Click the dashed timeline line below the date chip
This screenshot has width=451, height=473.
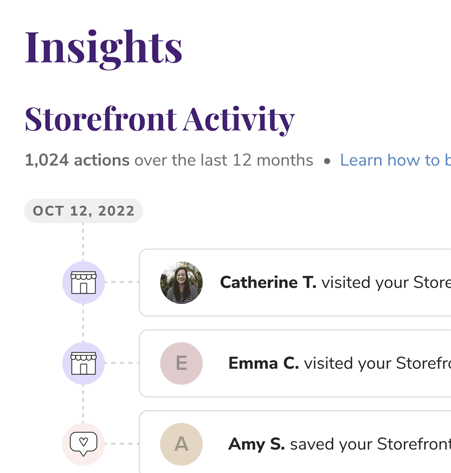tap(83, 242)
